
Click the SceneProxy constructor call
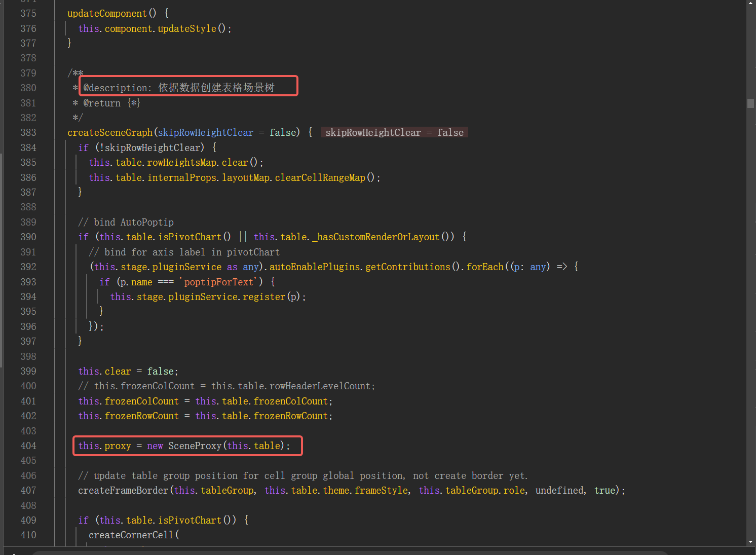click(226, 446)
